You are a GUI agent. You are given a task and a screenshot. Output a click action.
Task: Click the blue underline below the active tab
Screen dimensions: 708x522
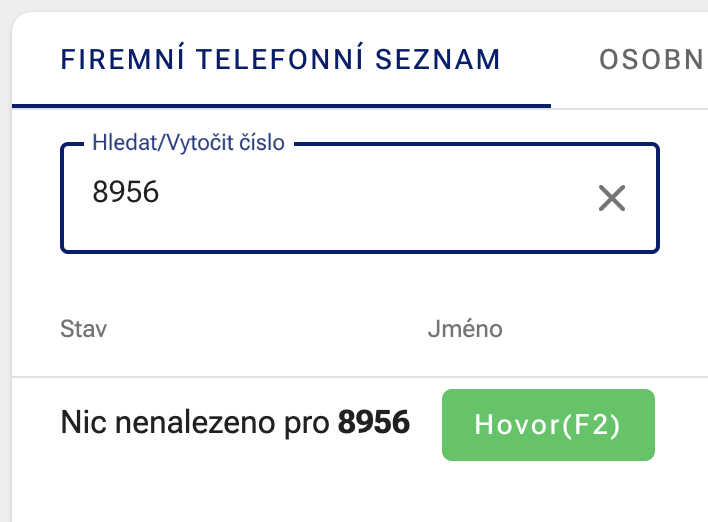(x=280, y=105)
